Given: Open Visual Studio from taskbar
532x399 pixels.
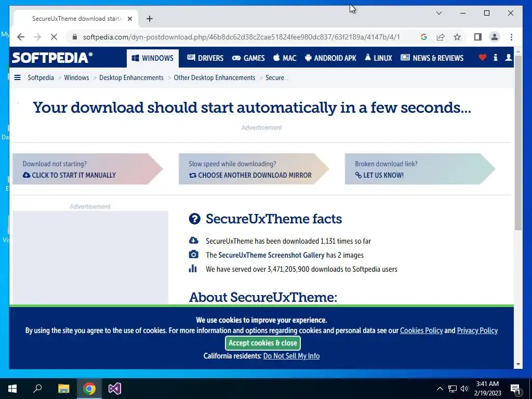Looking at the screenshot, I should (115, 389).
